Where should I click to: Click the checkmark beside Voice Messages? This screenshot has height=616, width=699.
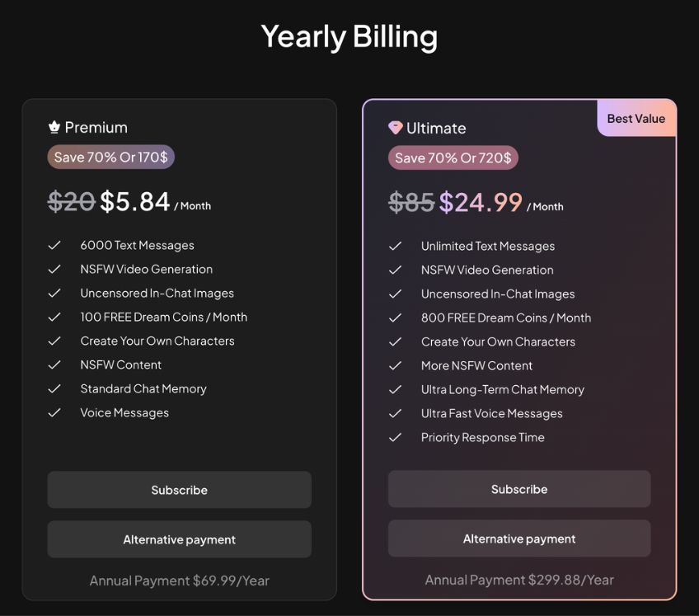tap(54, 412)
